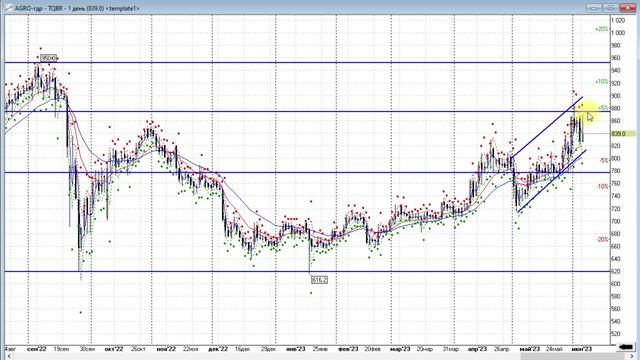The height and width of the screenshot is (360, 640).
Task: Click the +20% level label
Action: pyautogui.click(x=601, y=29)
